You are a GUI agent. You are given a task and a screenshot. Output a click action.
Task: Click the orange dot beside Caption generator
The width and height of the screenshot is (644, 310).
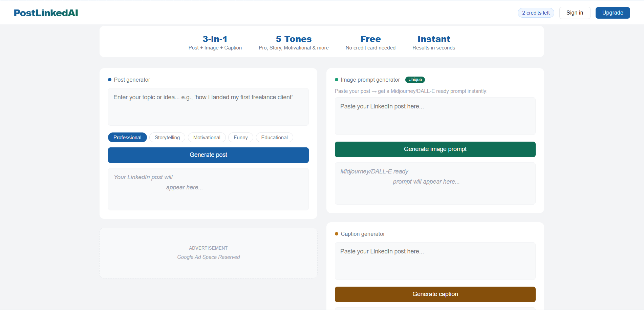point(337,234)
